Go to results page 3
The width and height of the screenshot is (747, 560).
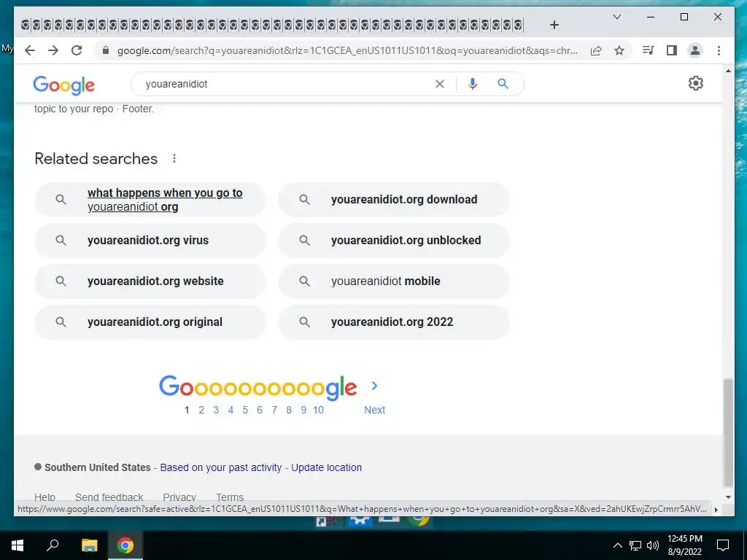tap(216, 410)
